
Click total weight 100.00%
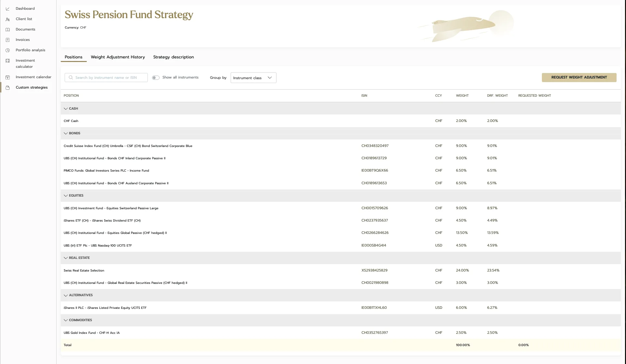463,345
